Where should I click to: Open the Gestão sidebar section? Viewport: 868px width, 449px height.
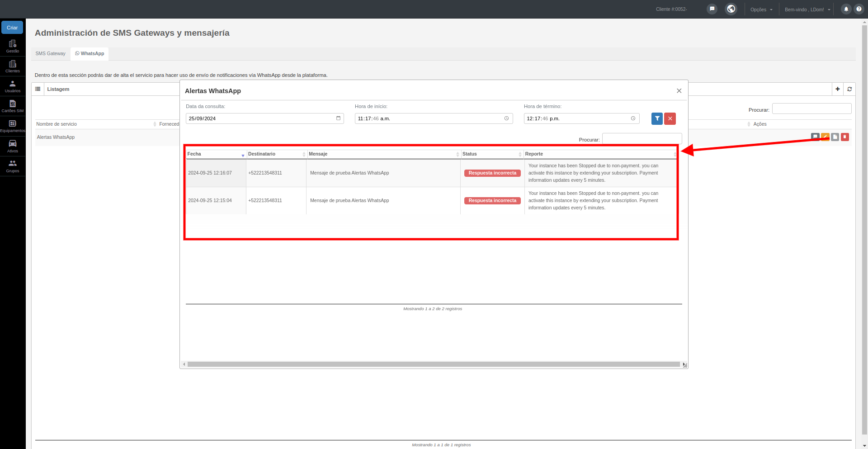tap(13, 46)
